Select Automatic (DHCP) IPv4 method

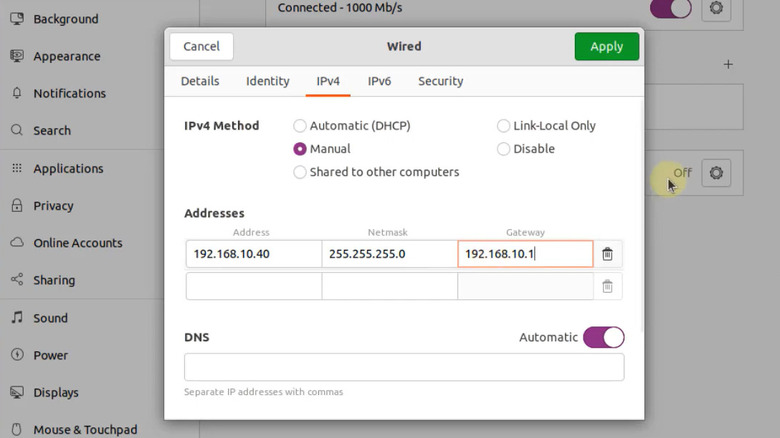point(300,126)
